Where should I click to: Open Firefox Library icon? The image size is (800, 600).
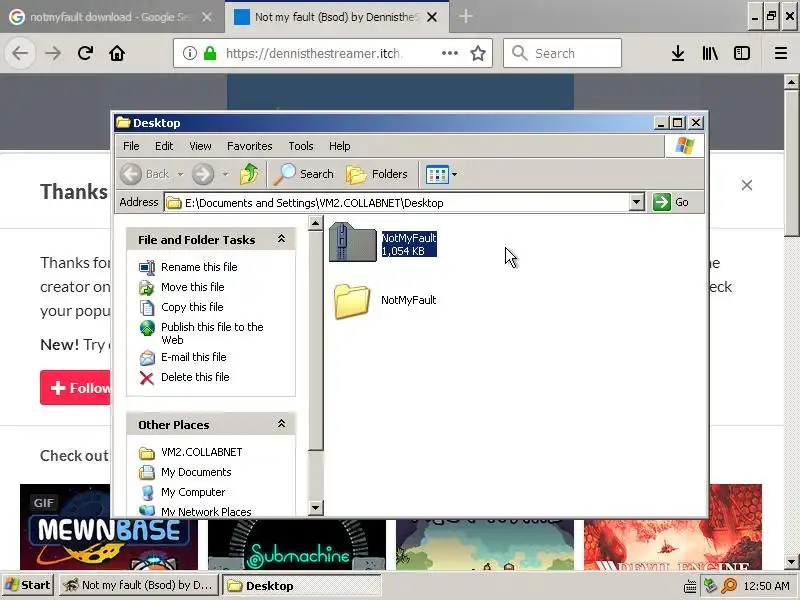click(710, 53)
